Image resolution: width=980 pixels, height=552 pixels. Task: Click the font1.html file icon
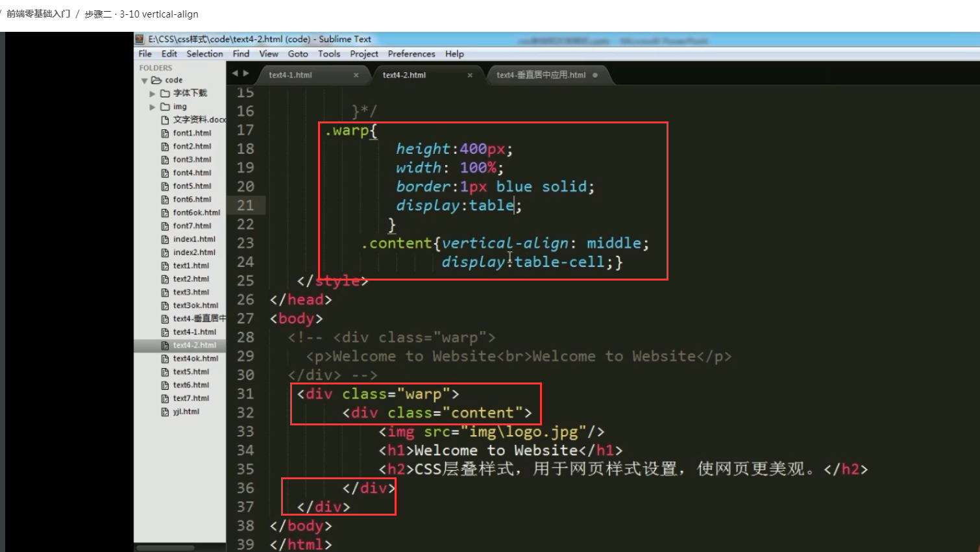165,133
